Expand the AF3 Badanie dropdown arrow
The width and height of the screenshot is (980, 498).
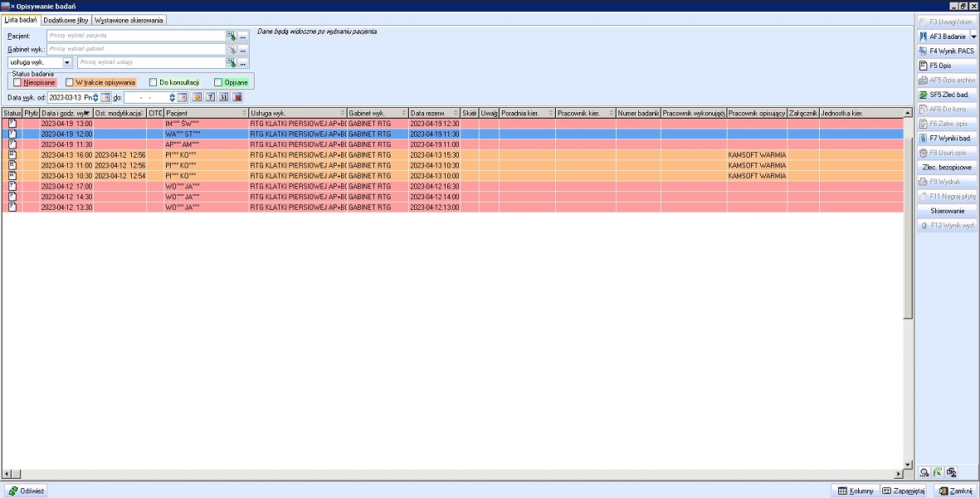tap(973, 37)
